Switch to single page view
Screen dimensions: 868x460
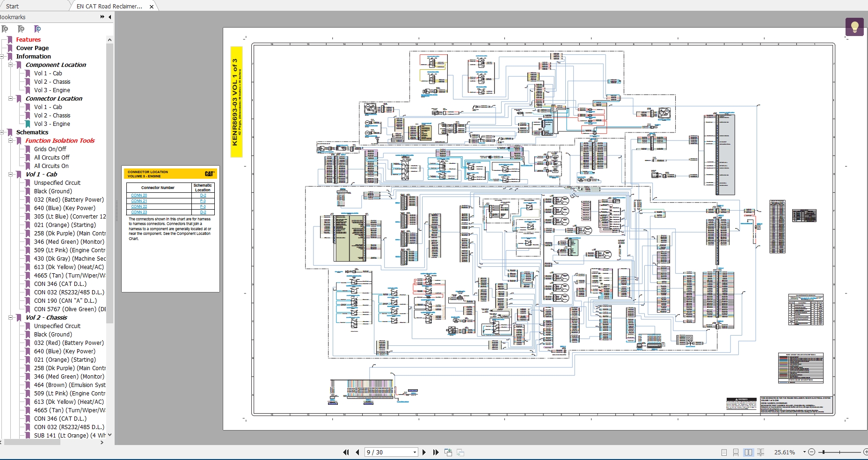pos(724,452)
